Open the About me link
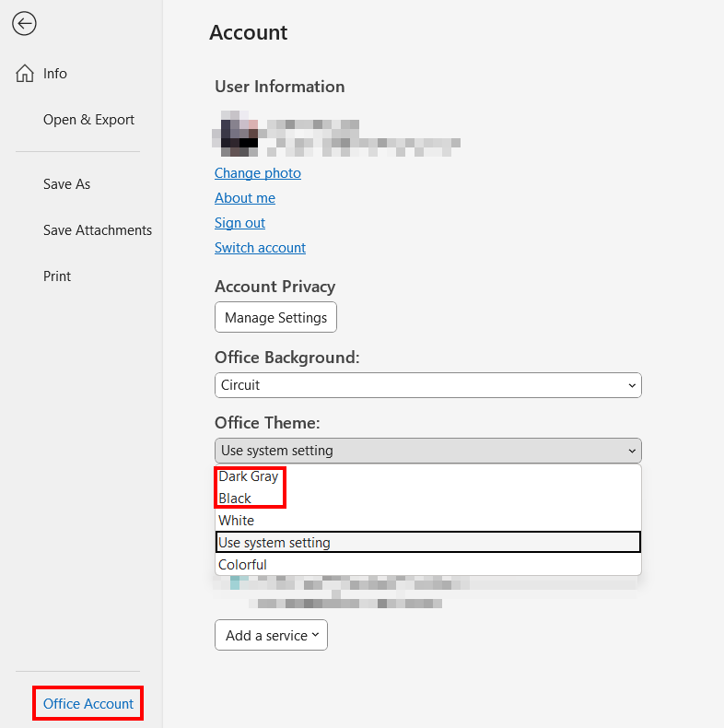 [x=245, y=198]
